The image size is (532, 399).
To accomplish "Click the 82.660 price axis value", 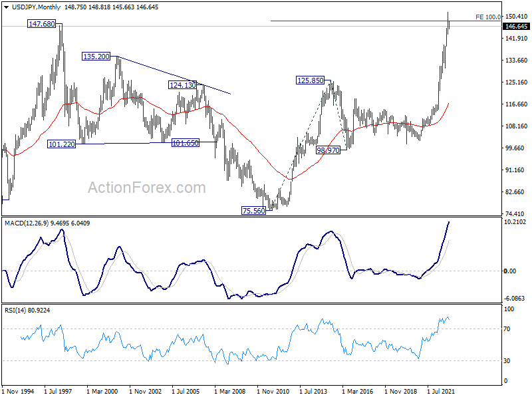I will pos(516,192).
